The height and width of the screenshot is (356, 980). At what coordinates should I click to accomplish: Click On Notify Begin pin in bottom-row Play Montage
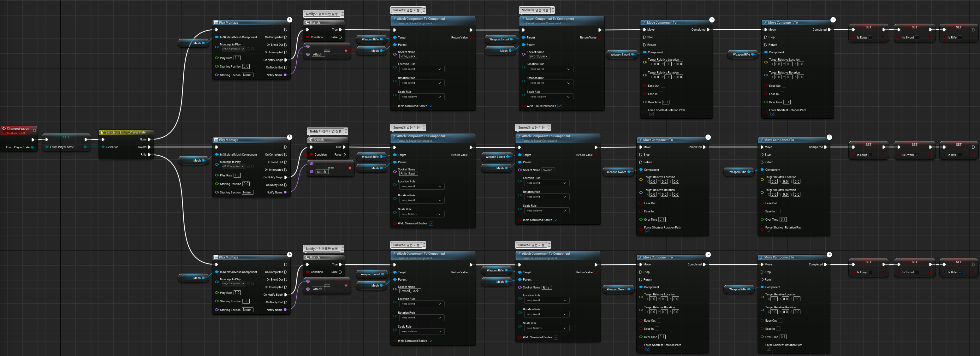(286, 295)
